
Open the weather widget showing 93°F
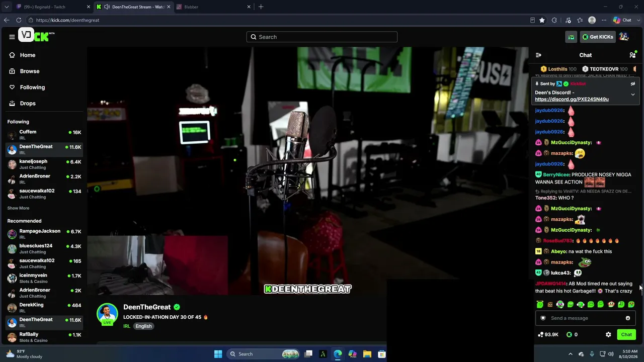(24, 354)
